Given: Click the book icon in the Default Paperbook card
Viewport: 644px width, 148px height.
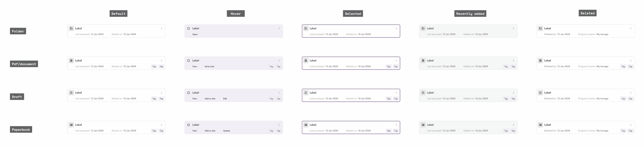Looking at the screenshot, I should click(x=71, y=125).
